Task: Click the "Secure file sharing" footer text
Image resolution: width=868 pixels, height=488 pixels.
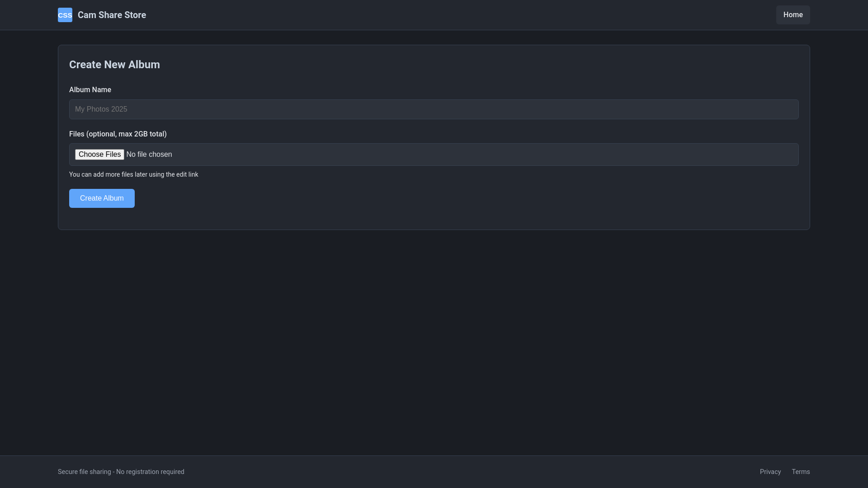Action: click(85, 472)
